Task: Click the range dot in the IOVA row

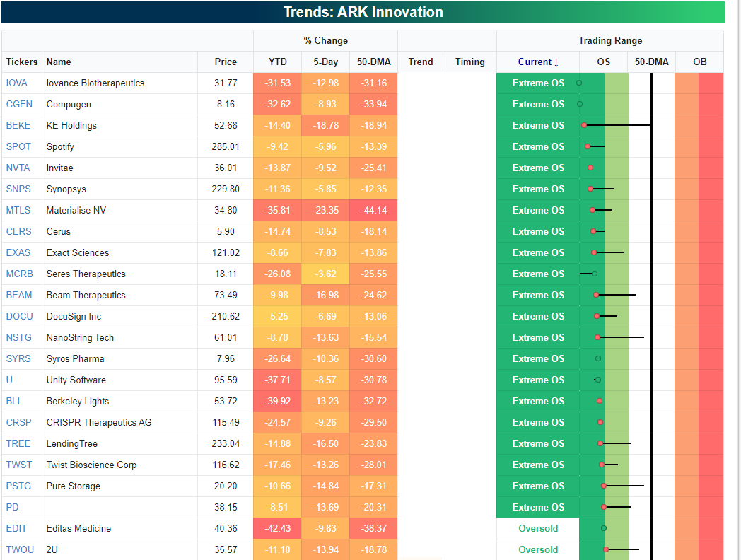Action: (x=579, y=83)
